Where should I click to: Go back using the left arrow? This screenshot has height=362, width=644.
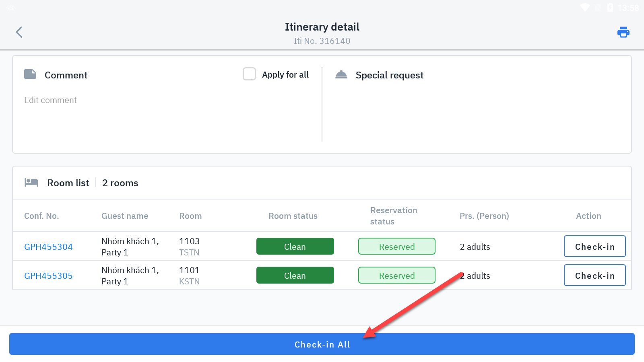pos(19,32)
